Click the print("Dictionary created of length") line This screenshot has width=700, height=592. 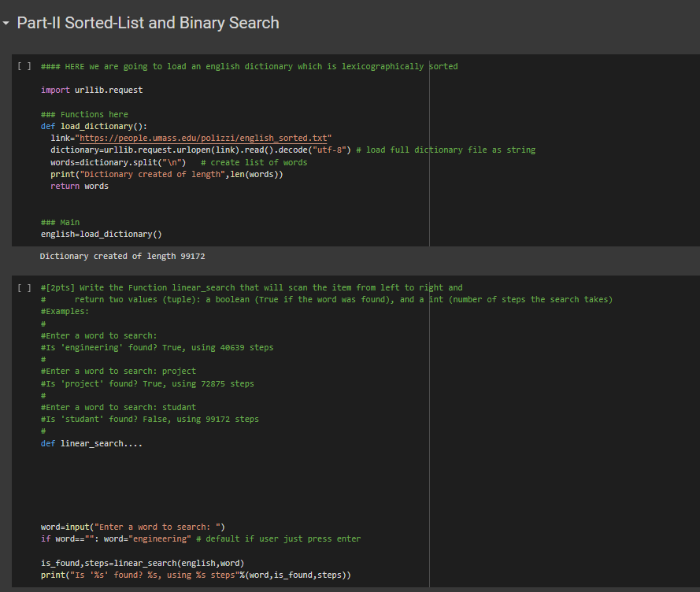pyautogui.click(x=167, y=175)
